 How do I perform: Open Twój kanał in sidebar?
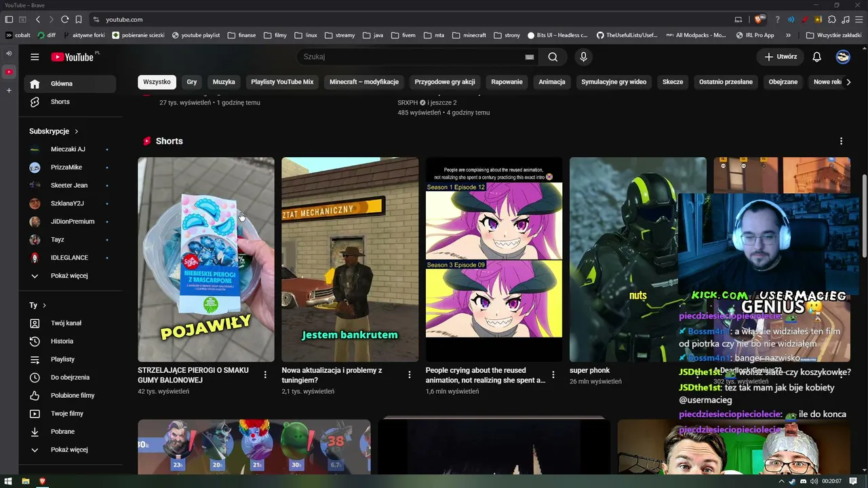tap(70, 323)
